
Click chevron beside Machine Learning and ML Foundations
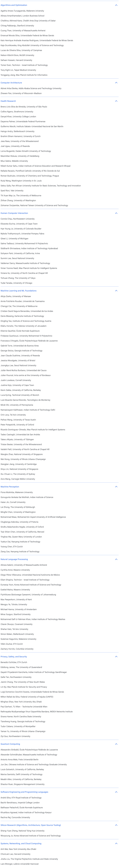[x=116, y=290]
